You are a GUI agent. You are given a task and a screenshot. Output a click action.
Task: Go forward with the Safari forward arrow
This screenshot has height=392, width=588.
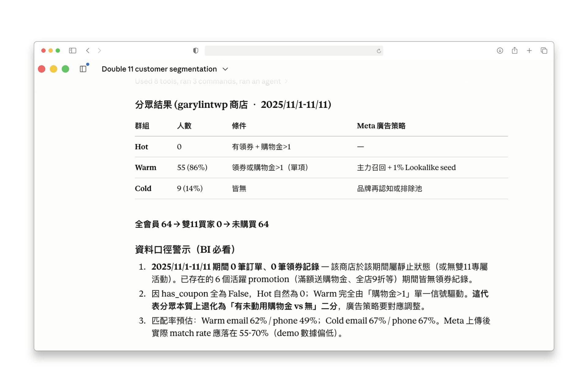point(99,51)
